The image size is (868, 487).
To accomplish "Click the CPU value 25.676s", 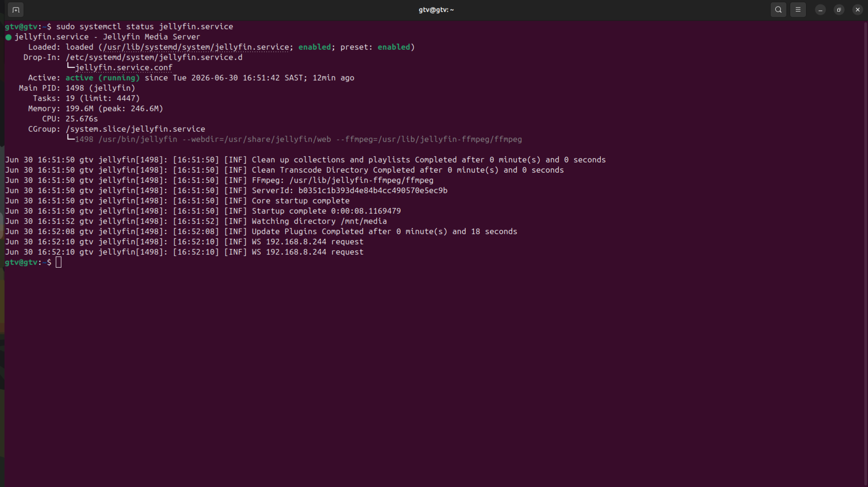I will coord(82,119).
